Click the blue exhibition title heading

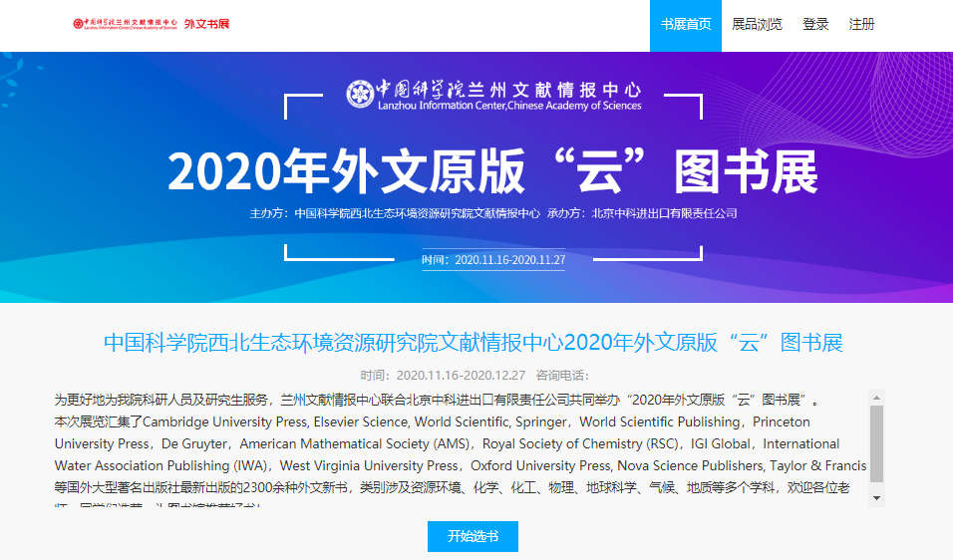coord(474,343)
